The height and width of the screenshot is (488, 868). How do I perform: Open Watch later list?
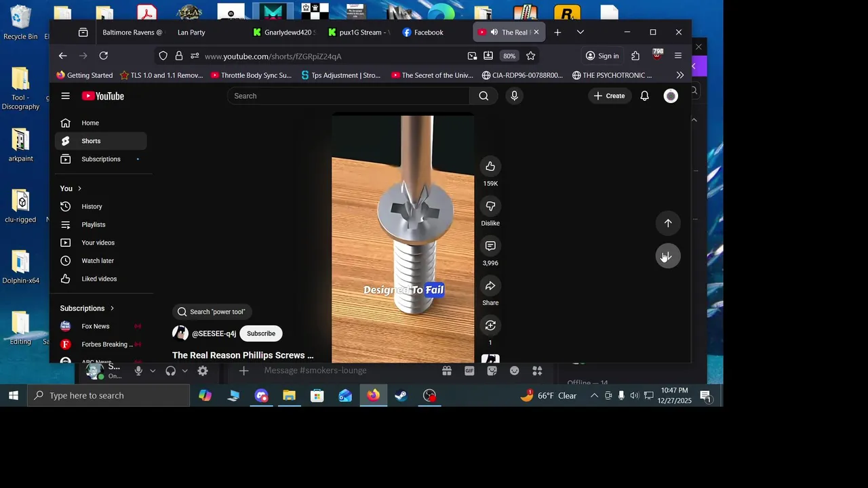[x=101, y=261]
